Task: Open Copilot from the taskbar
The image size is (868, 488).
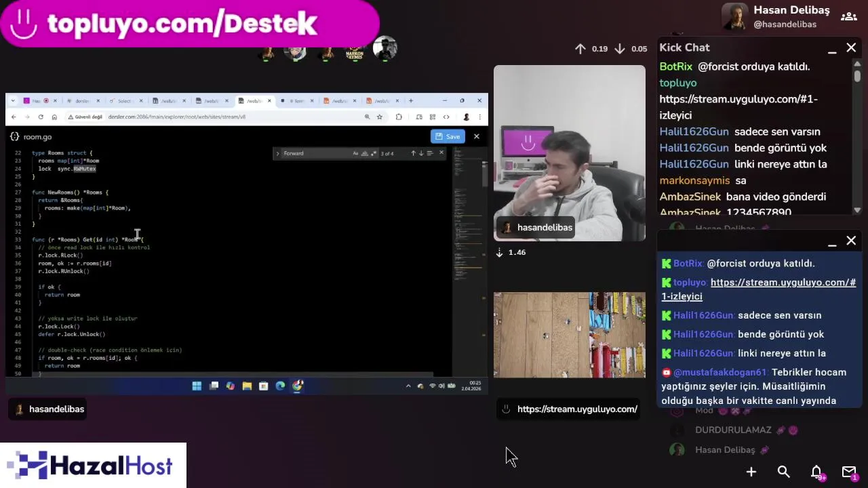Action: click(x=231, y=386)
